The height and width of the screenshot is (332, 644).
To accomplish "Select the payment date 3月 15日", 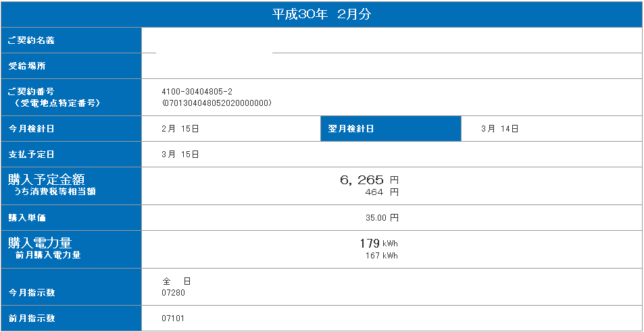I will click(x=180, y=155).
